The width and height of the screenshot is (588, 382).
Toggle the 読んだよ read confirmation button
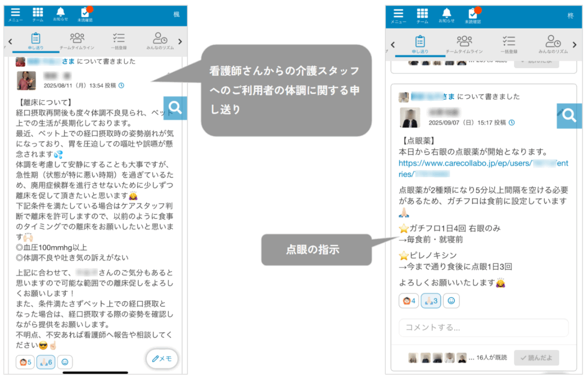(536, 357)
